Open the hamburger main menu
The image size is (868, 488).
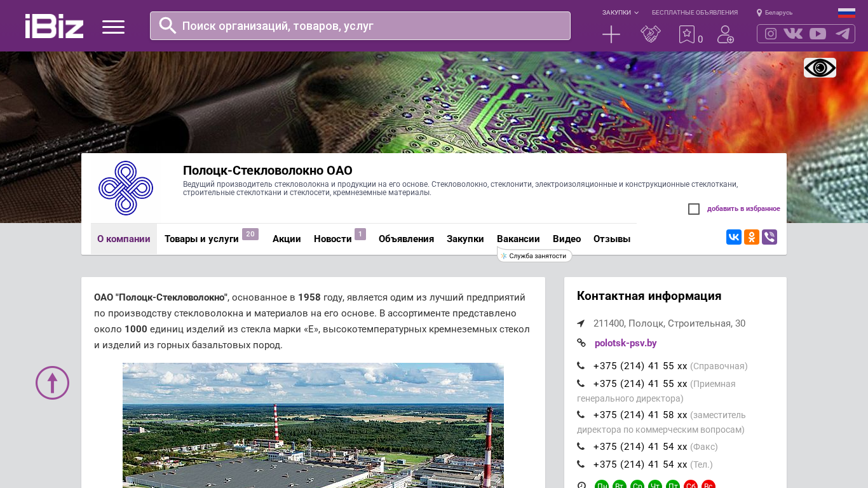[x=113, y=27]
